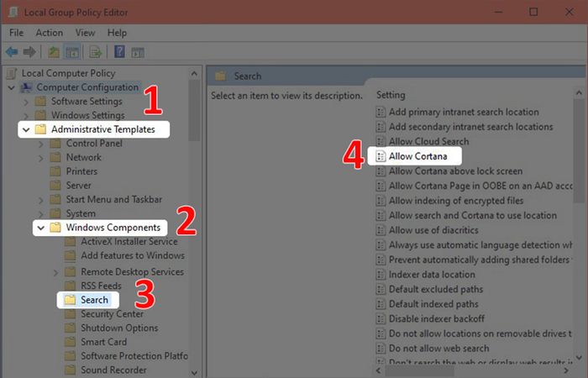The height and width of the screenshot is (378, 588).
Task: Select Allow indexing of encrypted files
Action: [456, 201]
